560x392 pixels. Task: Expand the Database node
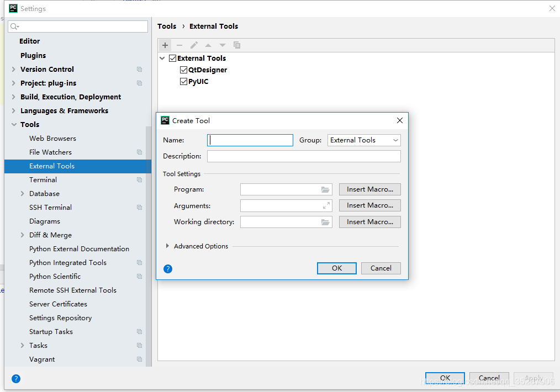(22, 193)
